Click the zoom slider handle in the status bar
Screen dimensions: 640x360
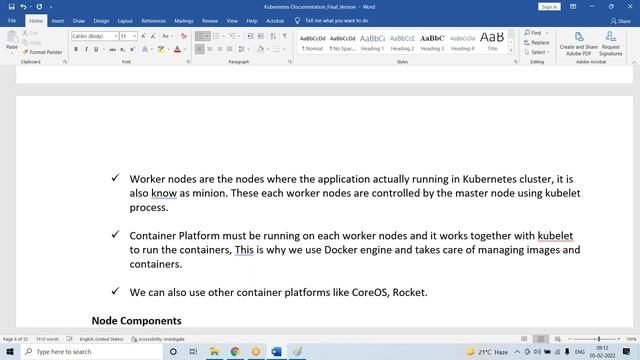[x=598, y=339]
